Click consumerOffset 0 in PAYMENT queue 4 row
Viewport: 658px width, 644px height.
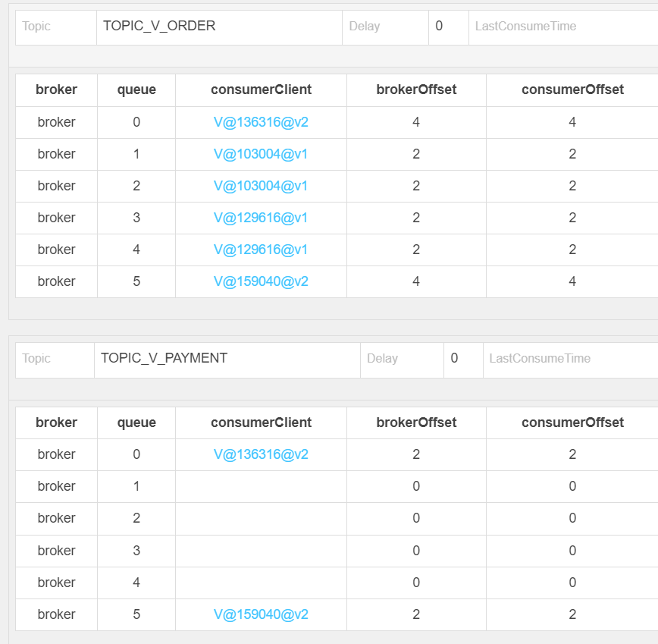tap(572, 583)
